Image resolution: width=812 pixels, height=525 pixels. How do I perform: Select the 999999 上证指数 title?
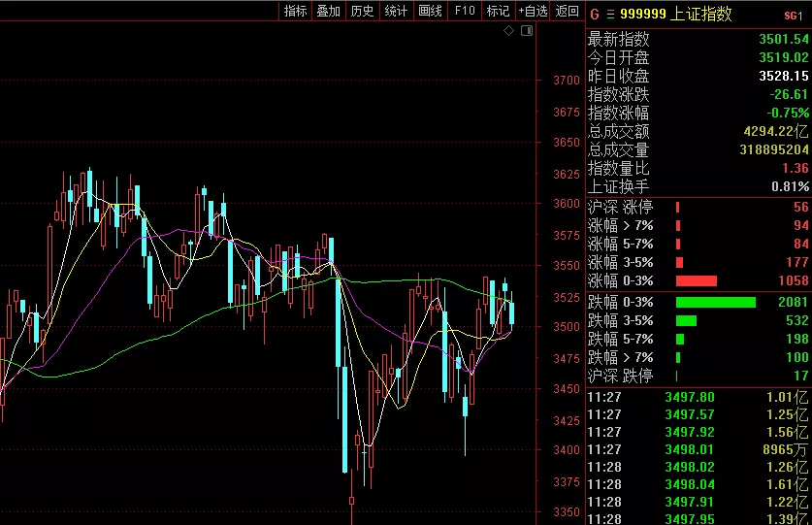click(676, 14)
